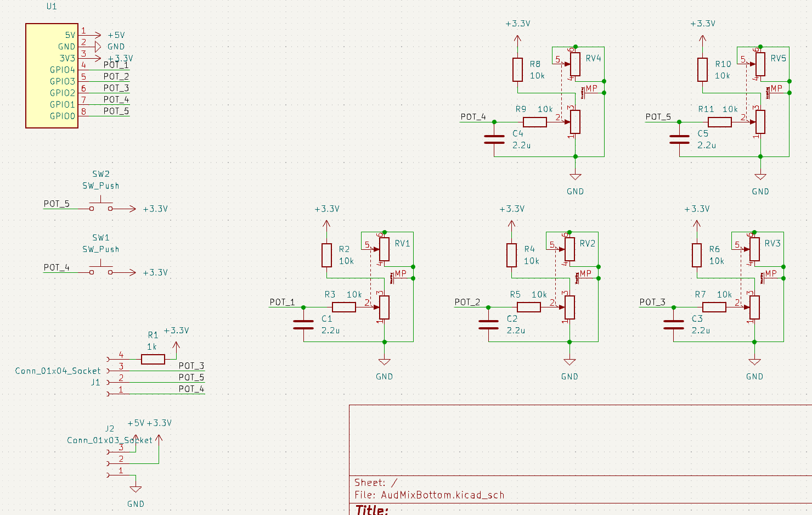
Task: Select the +5V label above connector J2
Action: point(136,423)
